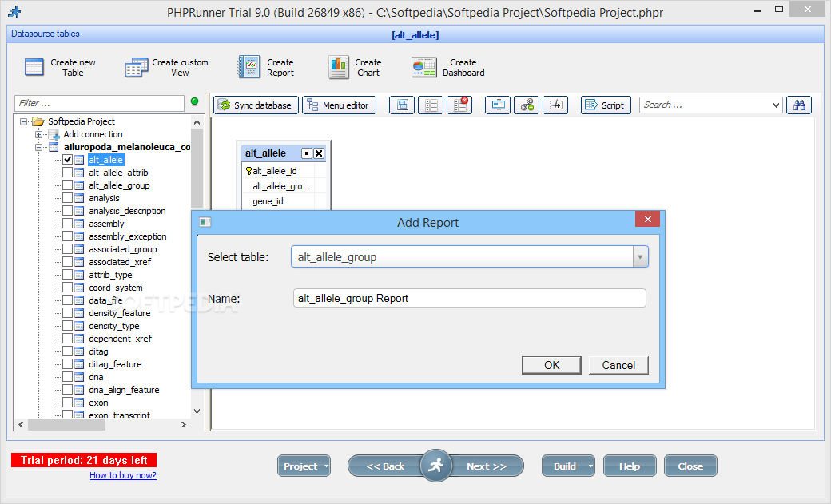The image size is (831, 504).
Task: Select gene_id field in alt_allele box
Action: (x=268, y=201)
